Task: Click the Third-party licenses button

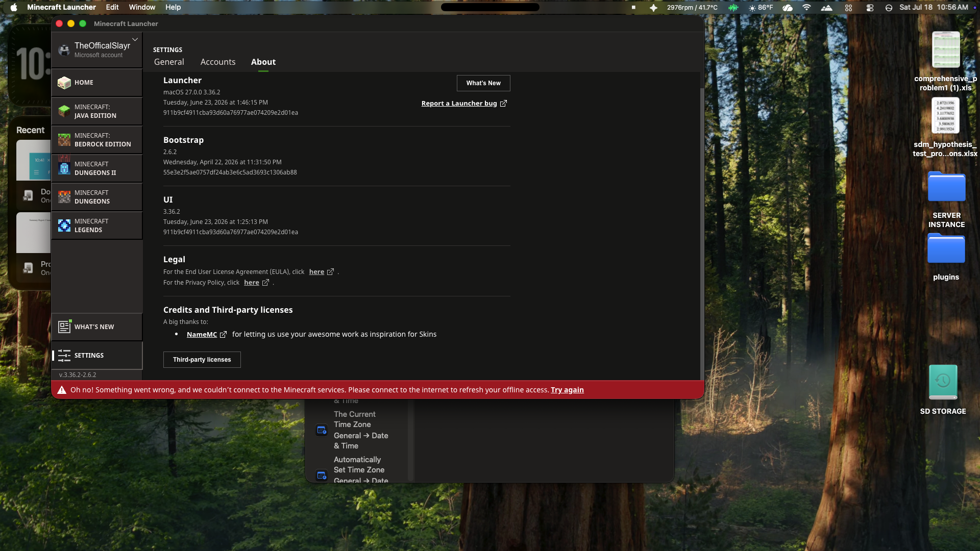Action: (x=202, y=360)
